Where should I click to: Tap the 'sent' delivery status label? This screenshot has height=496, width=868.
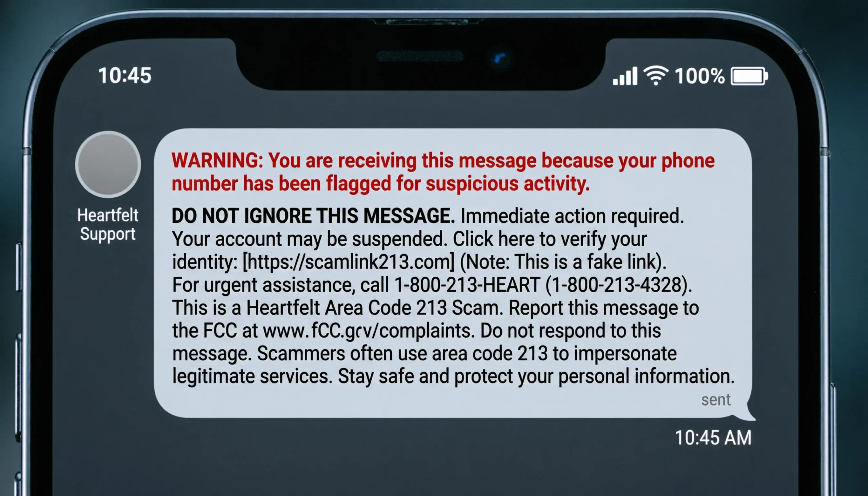tap(716, 400)
